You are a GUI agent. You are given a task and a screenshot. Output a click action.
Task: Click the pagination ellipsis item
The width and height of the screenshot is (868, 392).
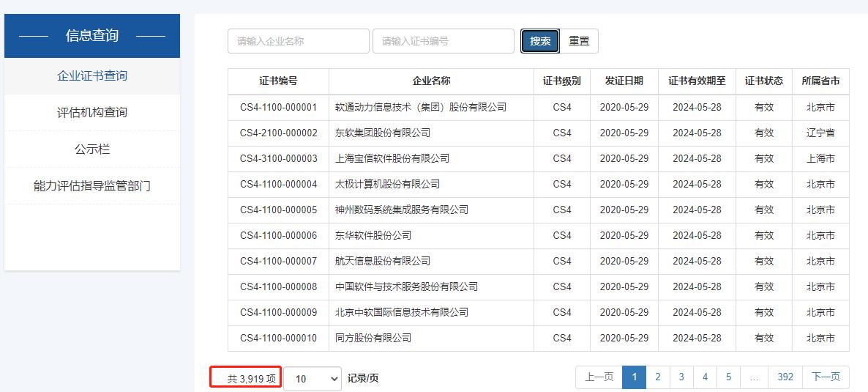pyautogui.click(x=754, y=377)
